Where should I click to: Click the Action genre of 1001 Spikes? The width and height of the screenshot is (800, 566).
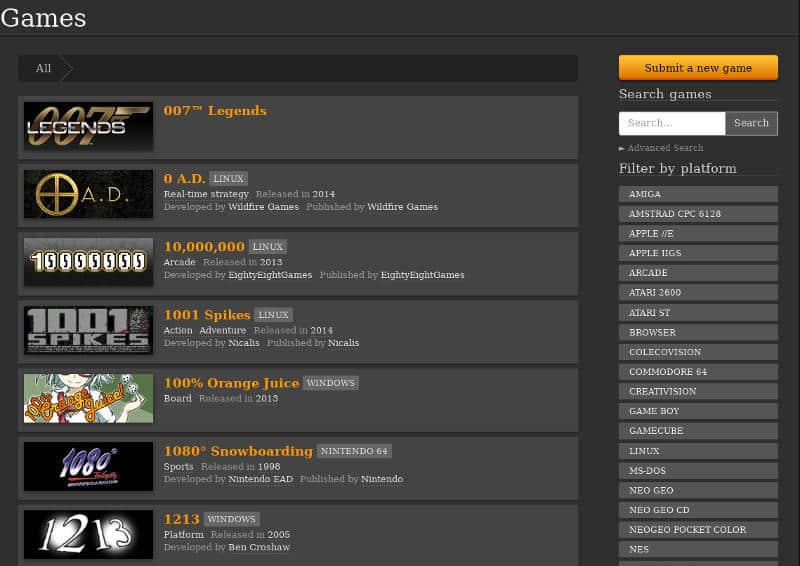[178, 330]
